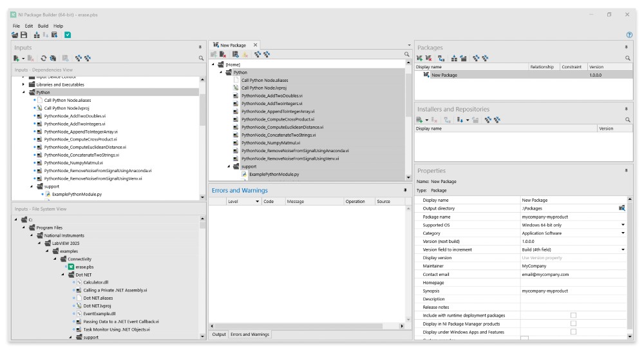Browse for Output directory folder icon

(622, 209)
